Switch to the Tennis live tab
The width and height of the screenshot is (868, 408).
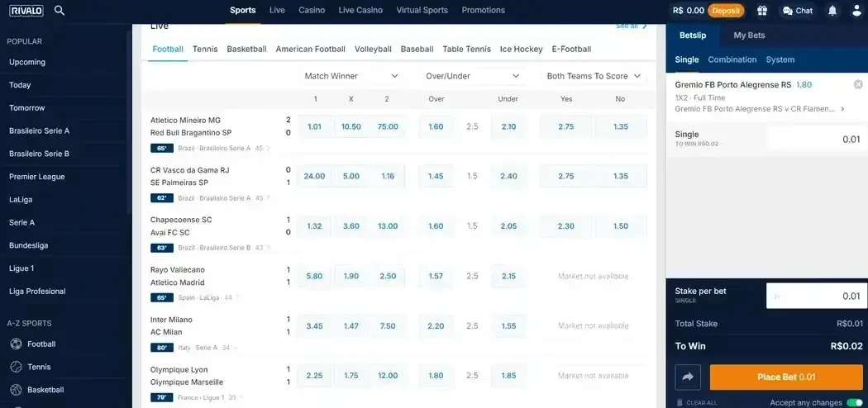(x=205, y=49)
